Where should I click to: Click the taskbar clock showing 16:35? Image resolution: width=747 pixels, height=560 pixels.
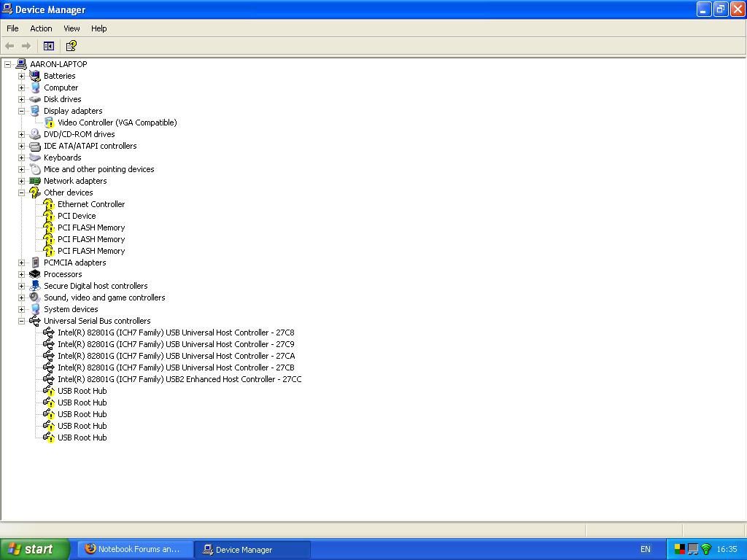pos(727,549)
